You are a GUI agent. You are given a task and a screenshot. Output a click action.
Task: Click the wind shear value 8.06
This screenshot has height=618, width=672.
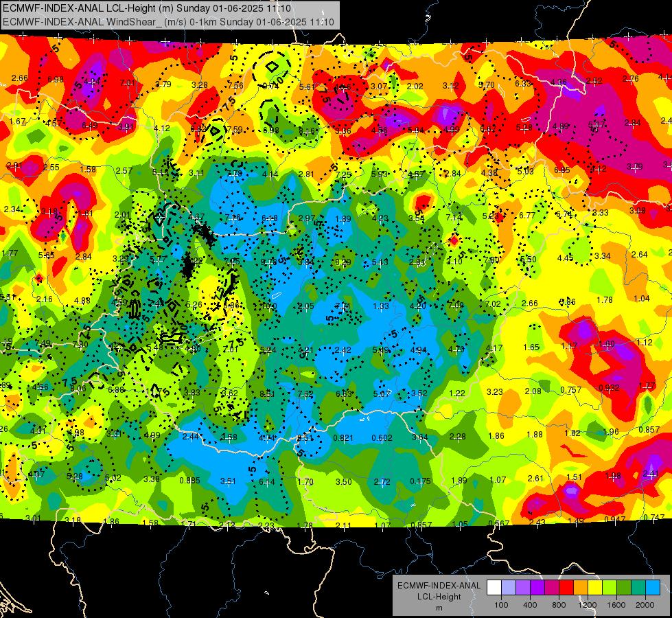point(78,389)
